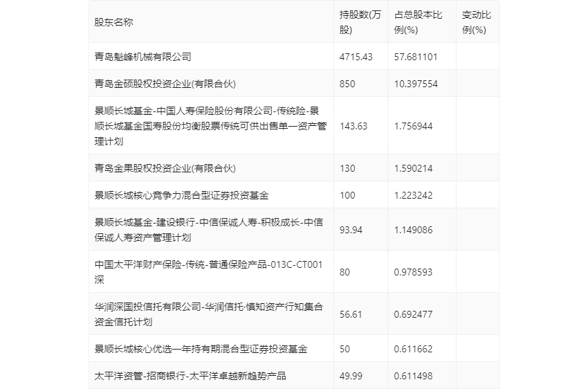Click the 占总股本比例(%) column header
588x389 pixels.
[x=418, y=22]
